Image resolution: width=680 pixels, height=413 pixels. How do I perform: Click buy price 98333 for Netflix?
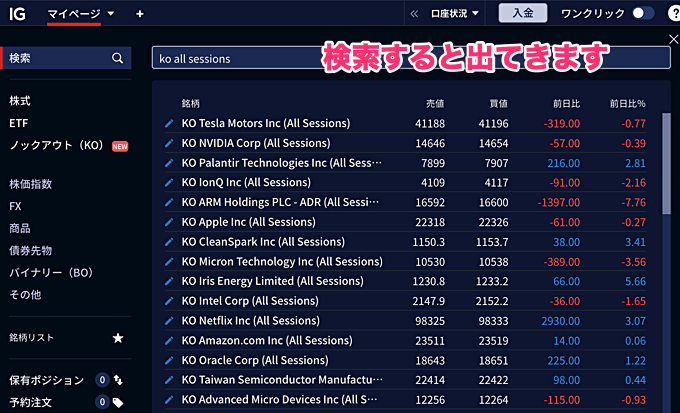pyautogui.click(x=494, y=321)
